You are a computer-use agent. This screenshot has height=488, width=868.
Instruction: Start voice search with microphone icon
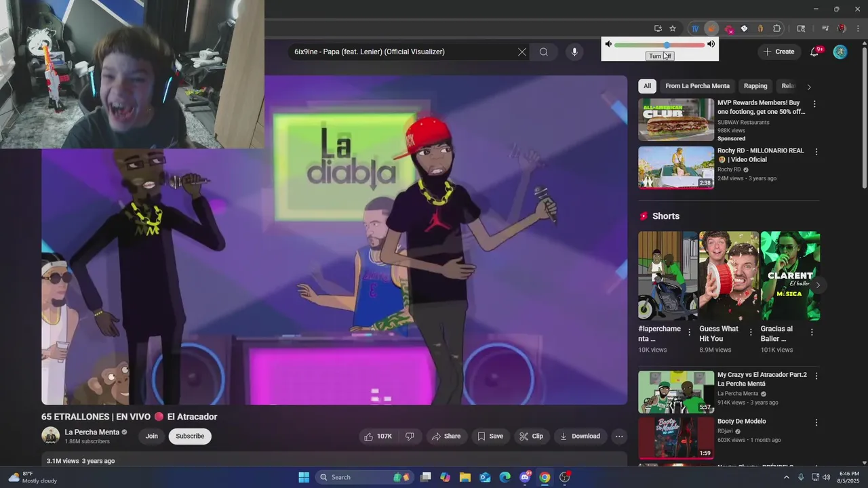[x=574, y=52]
